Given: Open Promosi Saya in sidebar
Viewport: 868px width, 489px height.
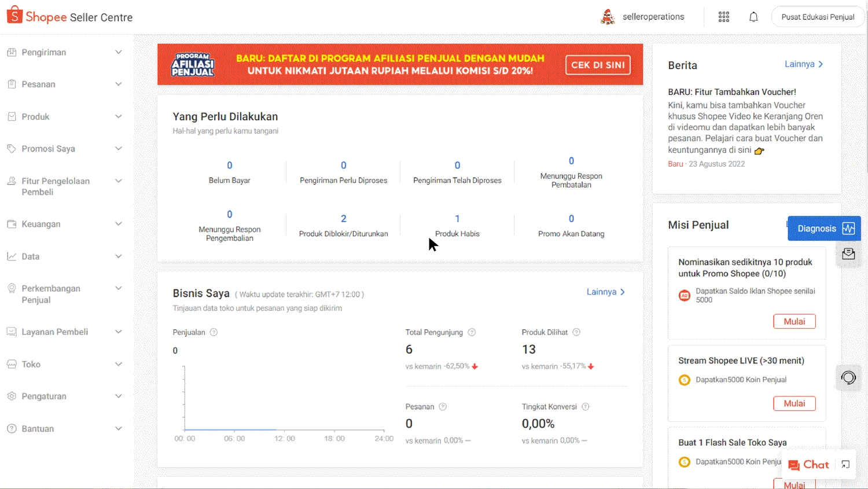Looking at the screenshot, I should 49,149.
